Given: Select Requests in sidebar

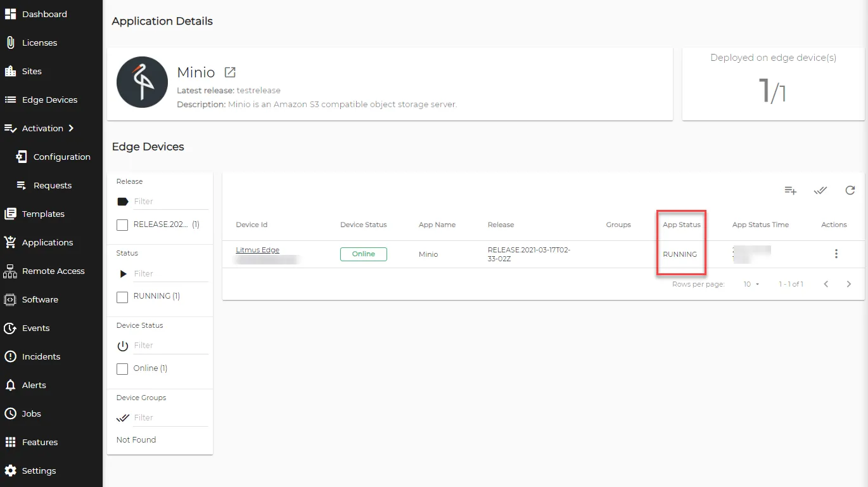Looking at the screenshot, I should pos(51,185).
